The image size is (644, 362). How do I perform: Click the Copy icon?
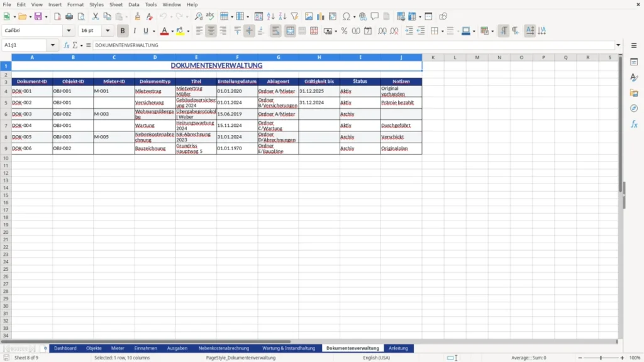pos(107,16)
